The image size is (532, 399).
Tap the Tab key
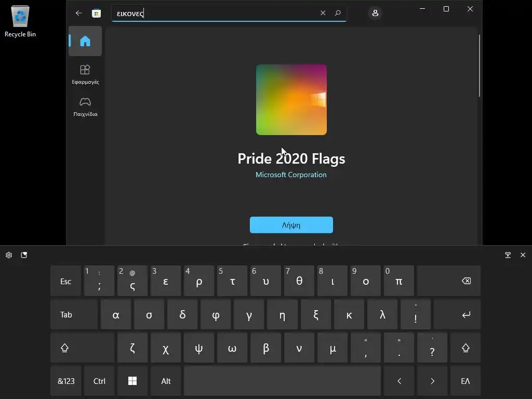[x=74, y=314]
